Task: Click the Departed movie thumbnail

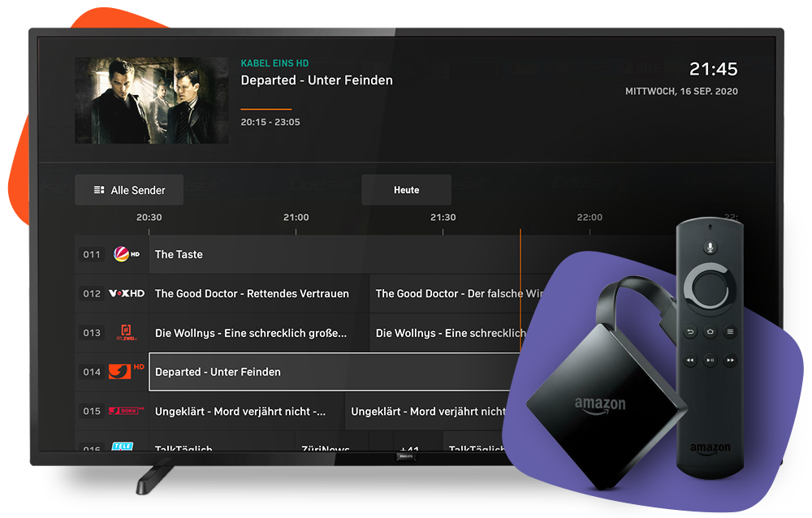Action: 152,101
